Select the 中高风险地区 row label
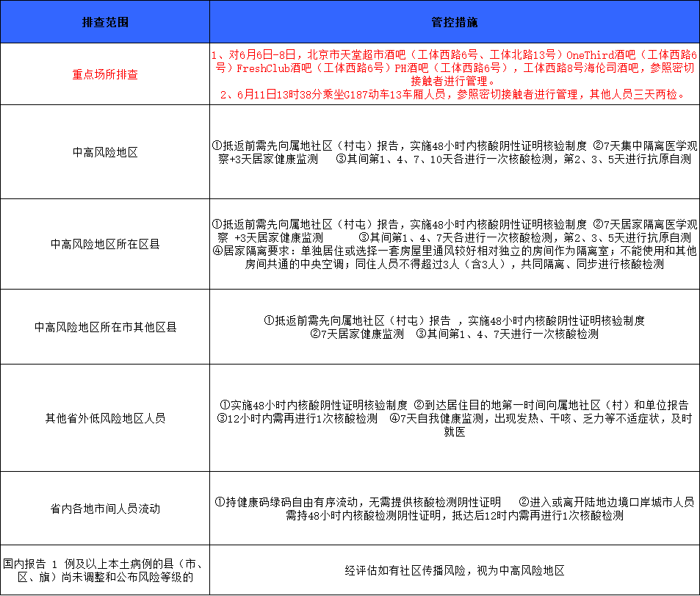This screenshot has width=700, height=596. [x=105, y=152]
